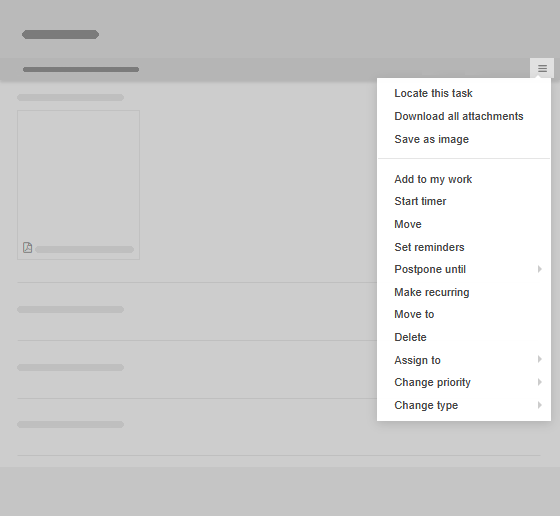Open the PDF attachment thumbnail

coord(78,185)
